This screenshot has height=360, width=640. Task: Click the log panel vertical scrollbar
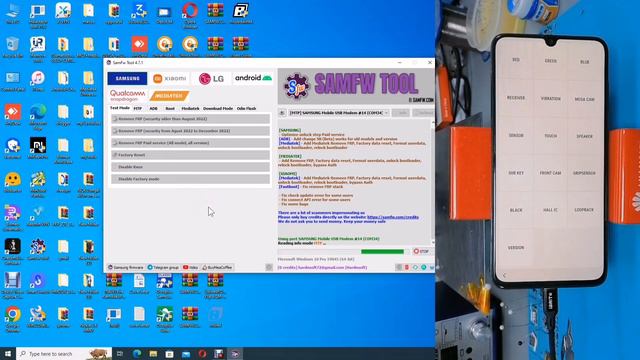433,182
